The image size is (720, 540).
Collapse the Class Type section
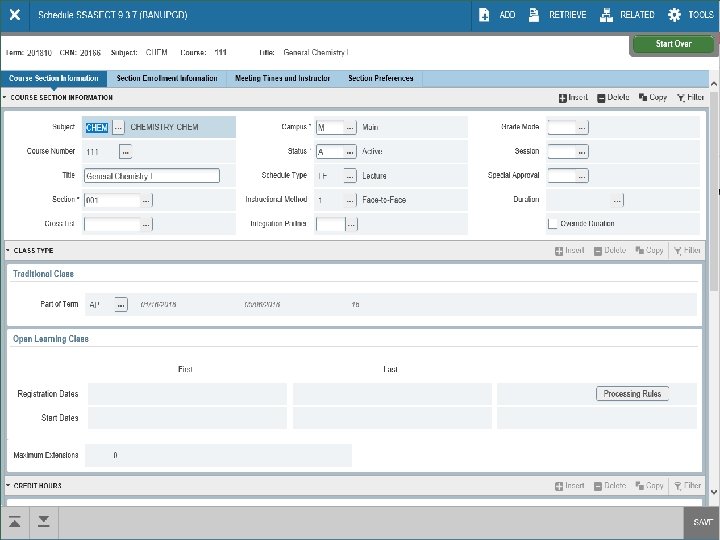pos(8,250)
